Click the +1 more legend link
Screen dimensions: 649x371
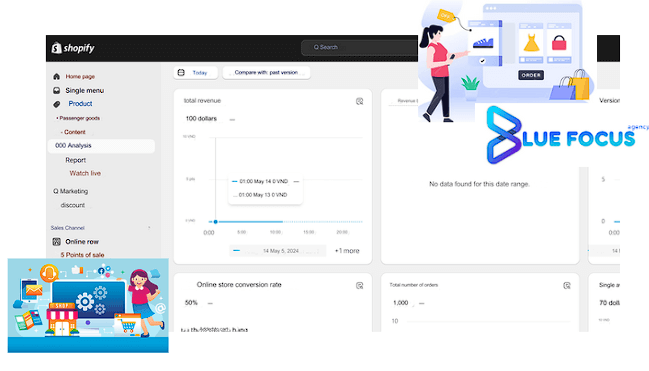[347, 251]
